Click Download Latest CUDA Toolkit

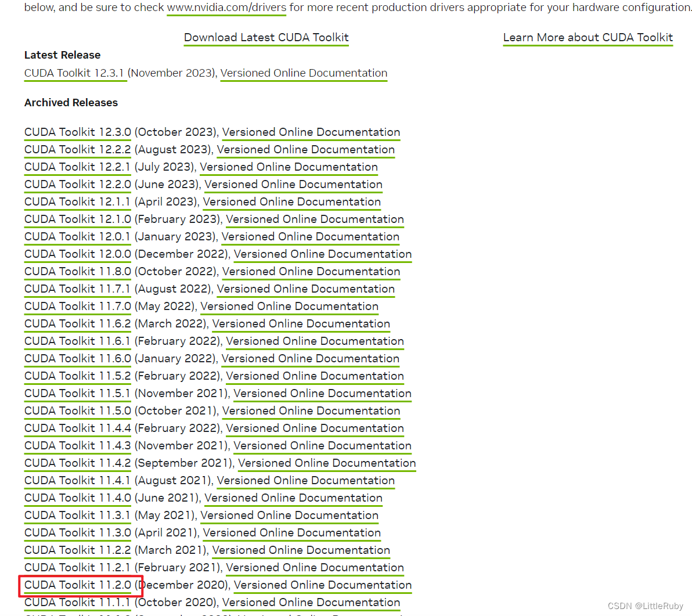pos(266,38)
